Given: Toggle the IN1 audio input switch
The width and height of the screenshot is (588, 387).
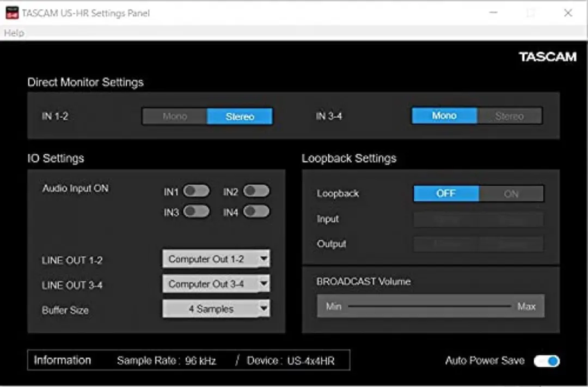Looking at the screenshot, I should pos(197,191).
